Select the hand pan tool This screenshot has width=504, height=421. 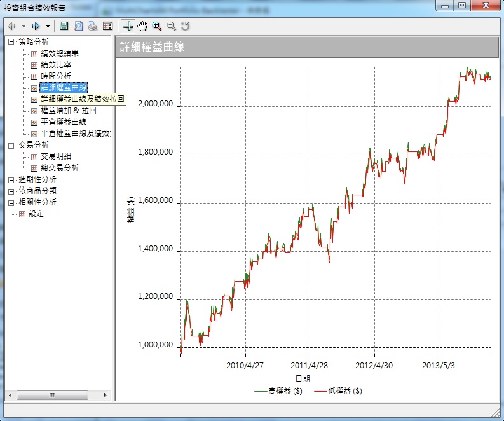tap(142, 26)
